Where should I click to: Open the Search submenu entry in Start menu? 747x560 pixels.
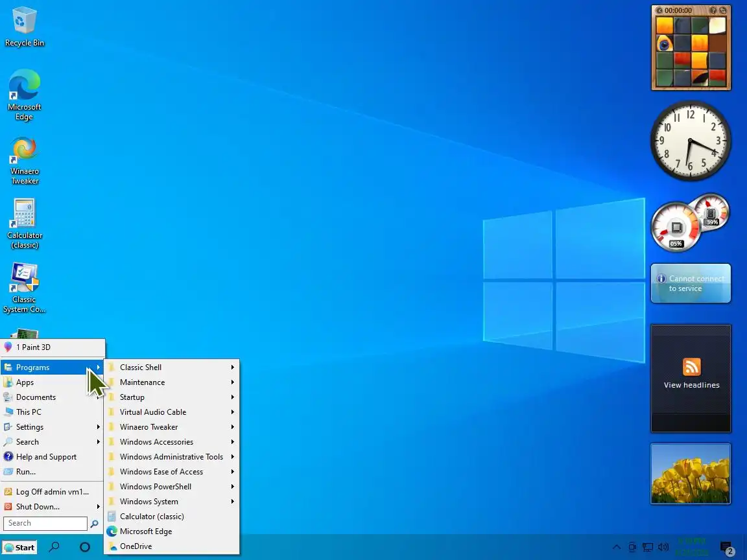click(x=53, y=442)
